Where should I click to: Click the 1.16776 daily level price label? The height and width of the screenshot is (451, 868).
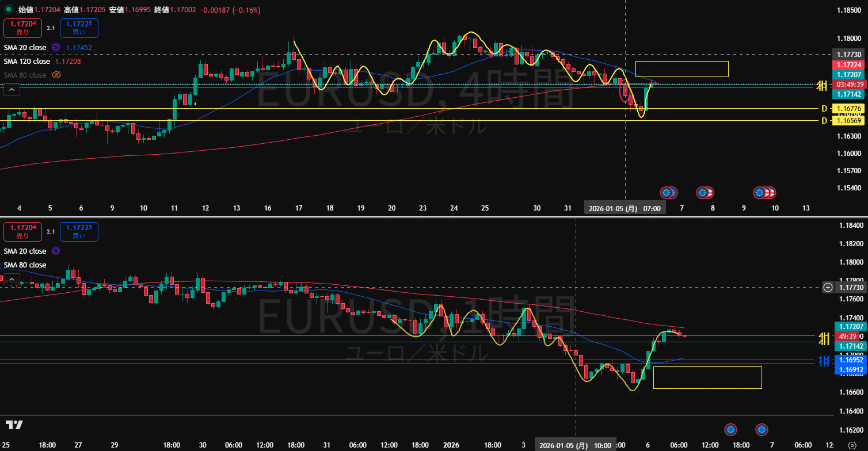point(849,109)
